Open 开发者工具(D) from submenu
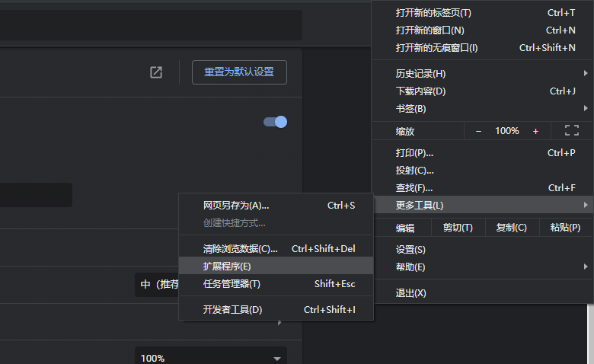This screenshot has width=594, height=364. 276,309
